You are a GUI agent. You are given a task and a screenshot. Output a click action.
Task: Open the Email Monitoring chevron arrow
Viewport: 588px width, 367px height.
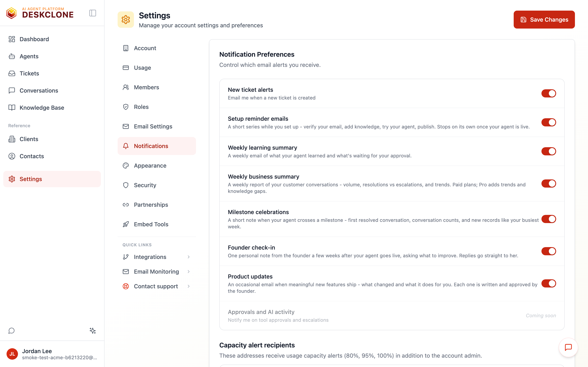tap(189, 272)
